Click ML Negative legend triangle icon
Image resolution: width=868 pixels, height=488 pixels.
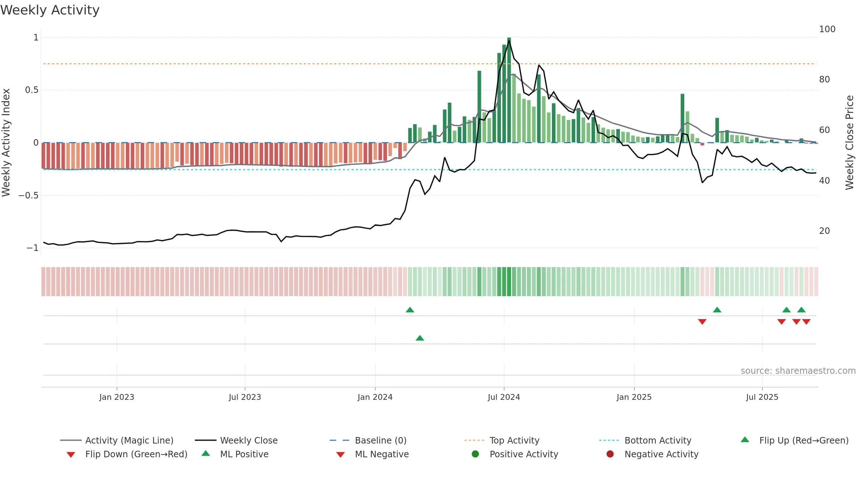pyautogui.click(x=340, y=454)
